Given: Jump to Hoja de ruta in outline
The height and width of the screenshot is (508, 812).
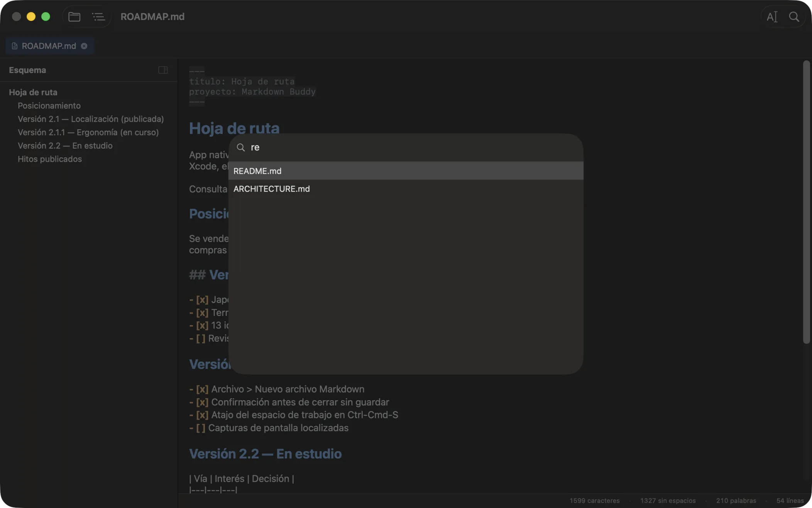Looking at the screenshot, I should (33, 92).
